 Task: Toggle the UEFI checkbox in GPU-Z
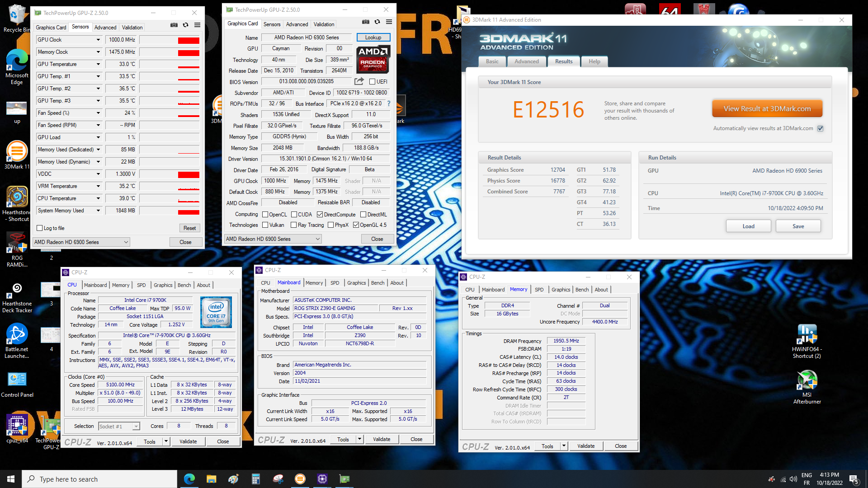(372, 82)
